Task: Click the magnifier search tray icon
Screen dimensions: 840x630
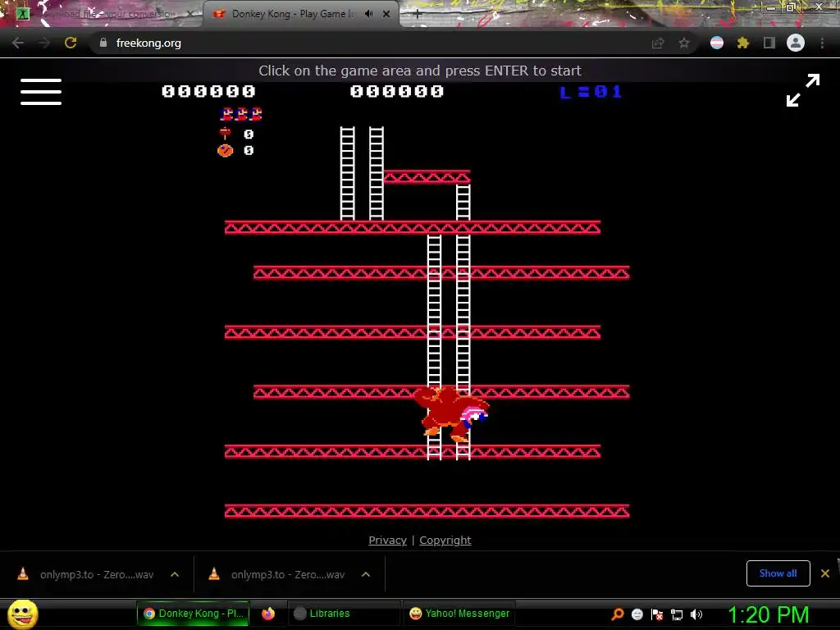Action: coord(617,614)
